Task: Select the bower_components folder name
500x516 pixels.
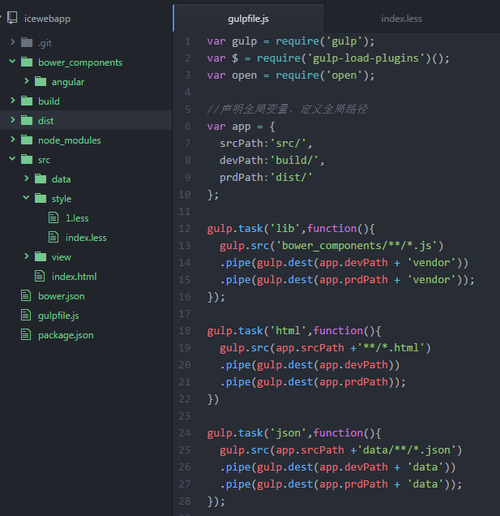Action: click(80, 62)
